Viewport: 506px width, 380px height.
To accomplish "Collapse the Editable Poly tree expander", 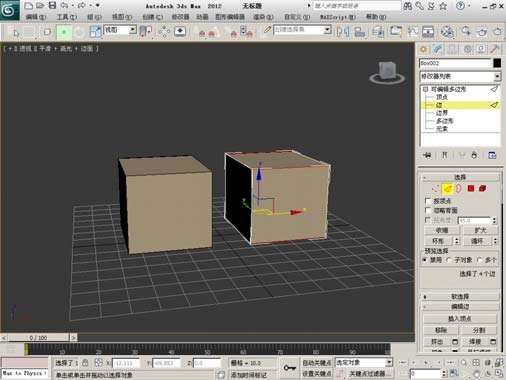I will point(425,89).
